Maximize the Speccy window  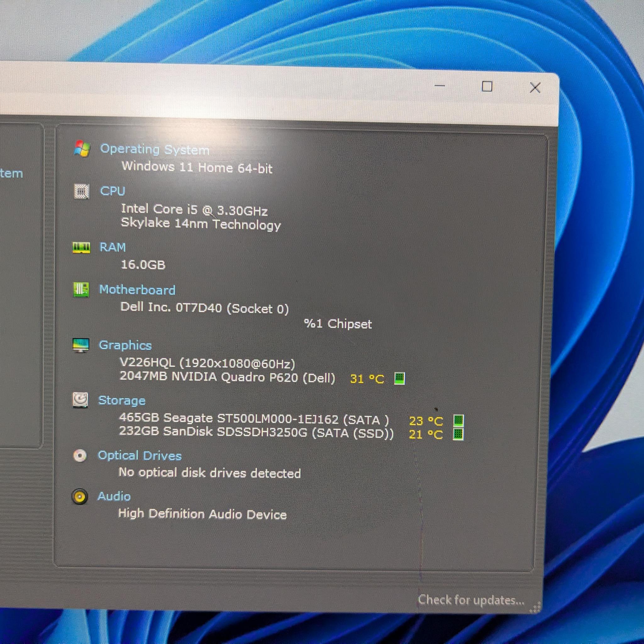pyautogui.click(x=487, y=87)
